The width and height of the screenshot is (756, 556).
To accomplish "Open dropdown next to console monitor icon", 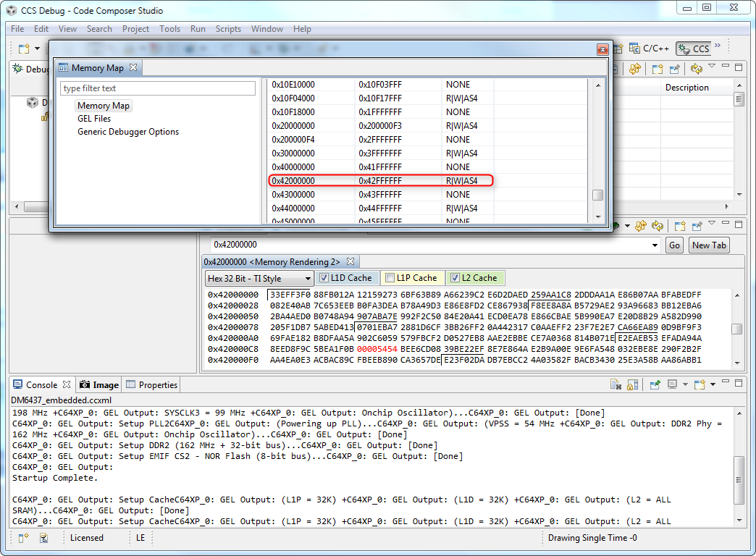I will tap(685, 384).
